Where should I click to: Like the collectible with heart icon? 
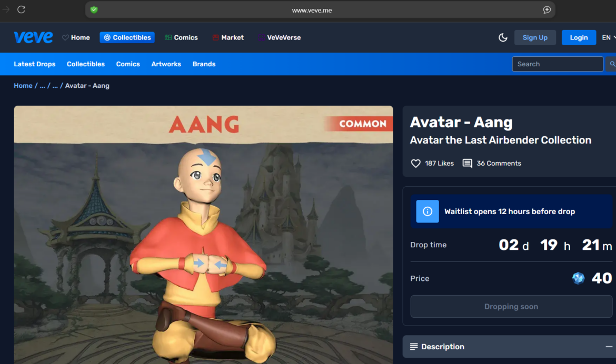click(415, 164)
